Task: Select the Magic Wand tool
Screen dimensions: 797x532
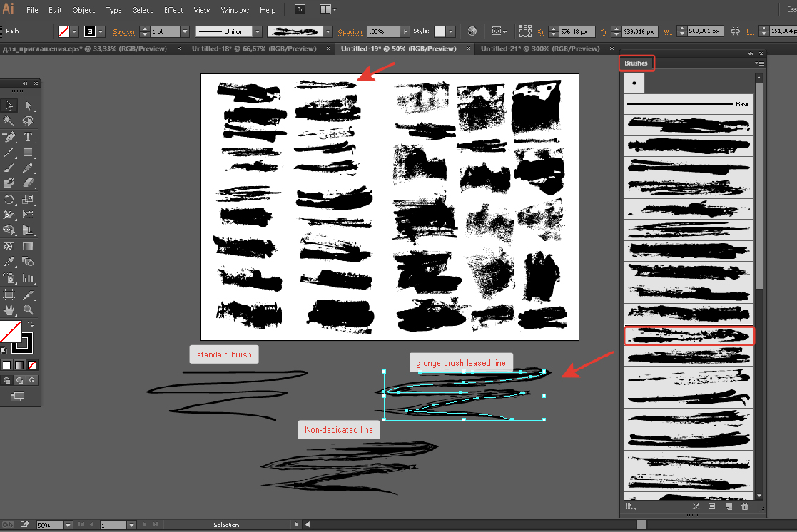Action: pos(9,121)
